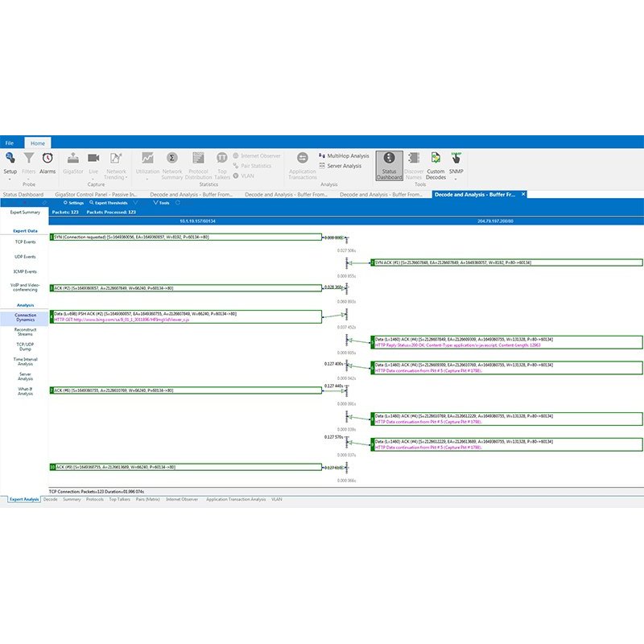Switch to Decode bottom tab
Image resolution: width=644 pixels, height=644 pixels.
click(x=50, y=499)
